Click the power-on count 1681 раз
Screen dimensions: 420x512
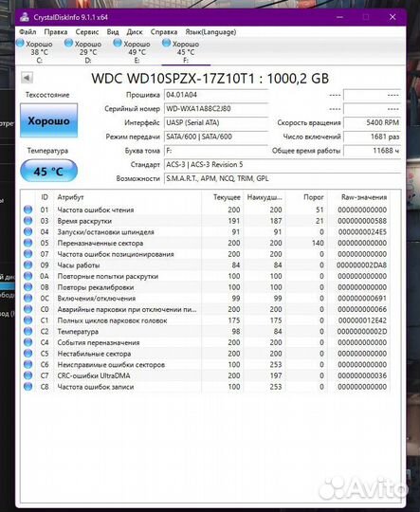pos(372,137)
